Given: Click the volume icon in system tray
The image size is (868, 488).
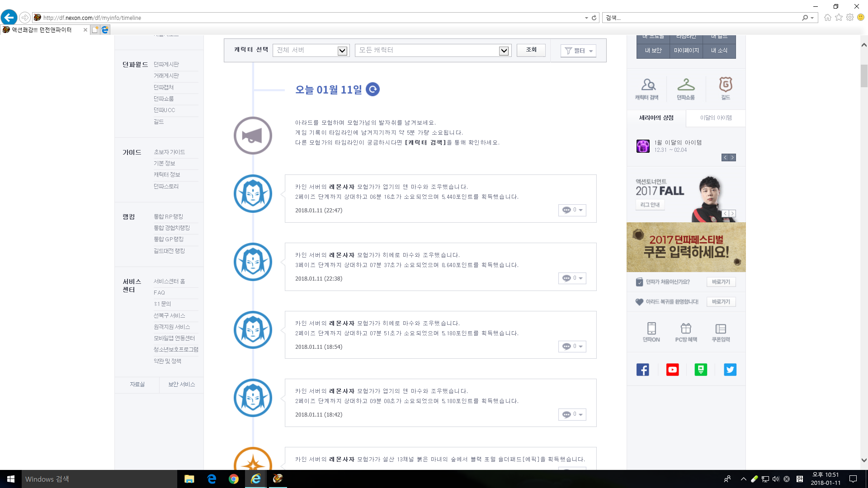Looking at the screenshot, I should (x=776, y=479).
